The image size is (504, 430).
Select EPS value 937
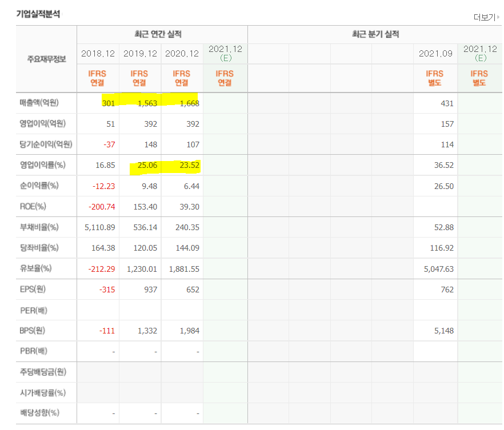(x=150, y=290)
